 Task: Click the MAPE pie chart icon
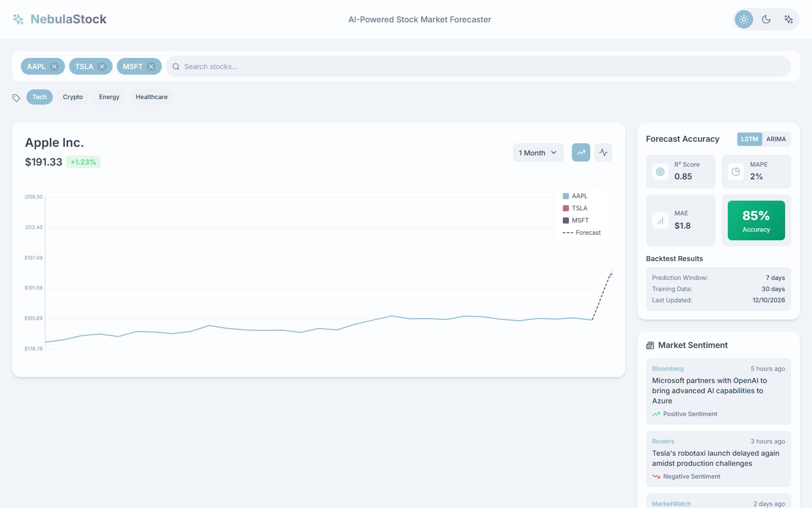click(736, 172)
